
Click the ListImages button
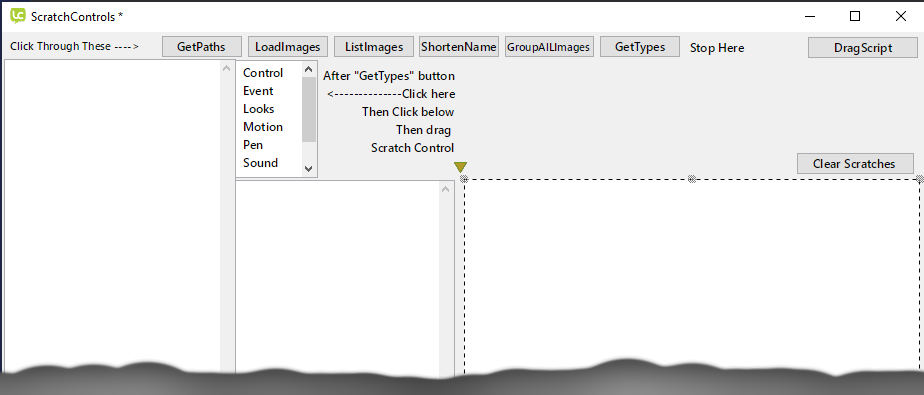[374, 47]
